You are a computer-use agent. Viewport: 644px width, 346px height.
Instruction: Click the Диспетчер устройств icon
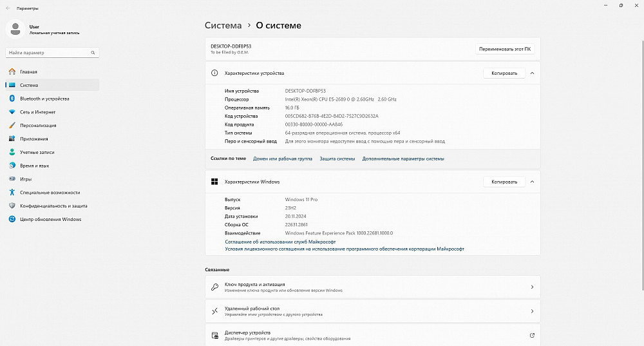tap(214, 335)
